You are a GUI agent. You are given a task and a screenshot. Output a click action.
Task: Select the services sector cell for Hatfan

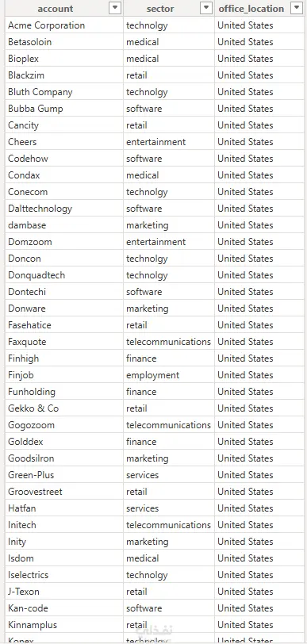[169, 508]
